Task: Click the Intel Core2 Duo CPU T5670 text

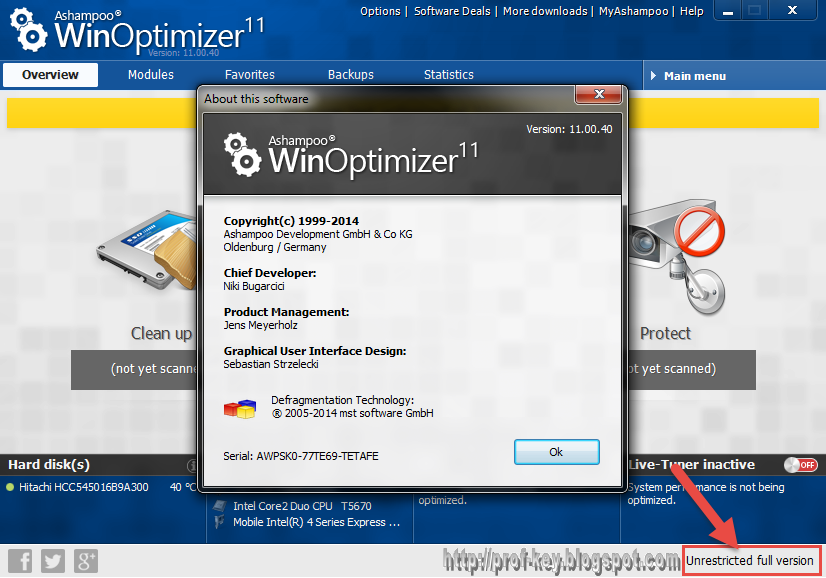Action: coord(302,506)
